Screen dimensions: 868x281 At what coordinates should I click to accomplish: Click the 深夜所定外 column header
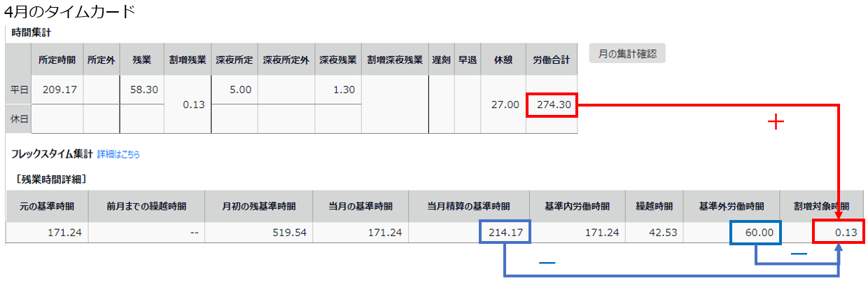point(286,60)
